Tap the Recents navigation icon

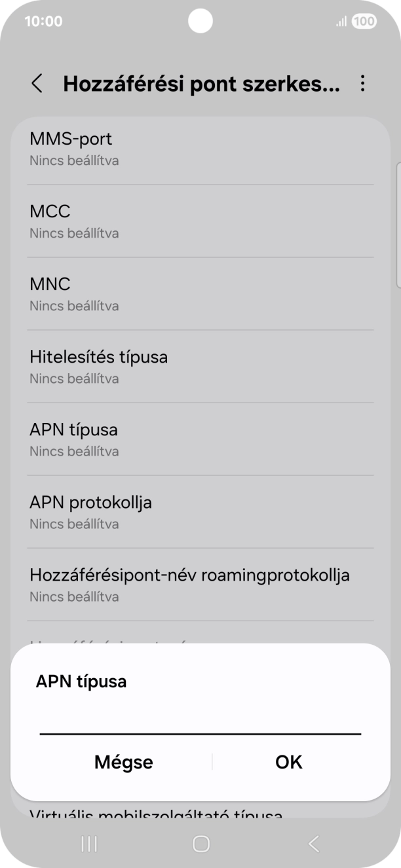click(x=88, y=844)
